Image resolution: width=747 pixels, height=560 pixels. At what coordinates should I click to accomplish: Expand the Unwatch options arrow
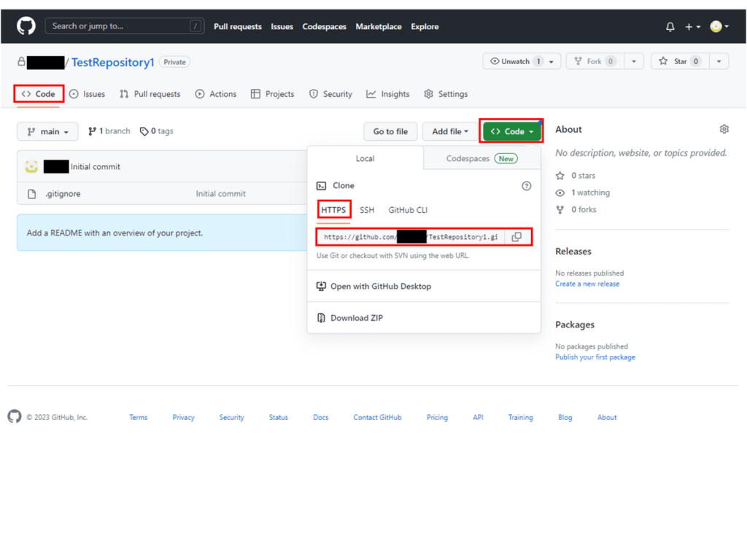(x=551, y=61)
